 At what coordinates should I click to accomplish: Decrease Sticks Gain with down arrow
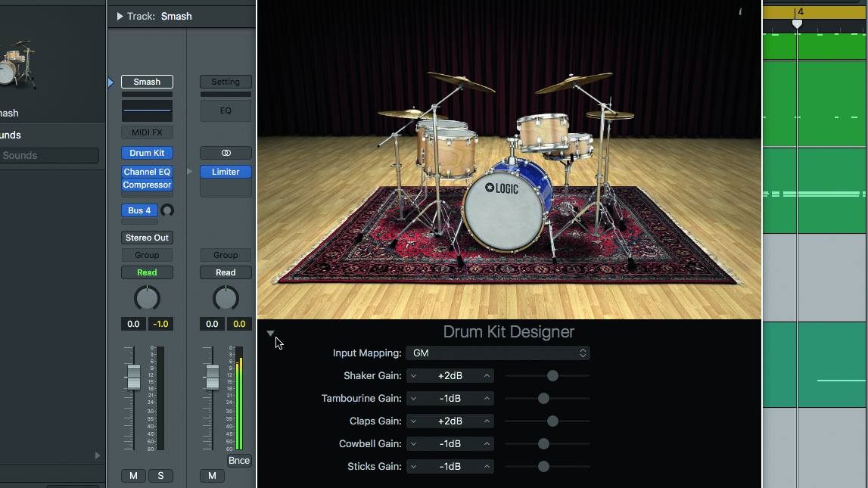[x=413, y=466]
